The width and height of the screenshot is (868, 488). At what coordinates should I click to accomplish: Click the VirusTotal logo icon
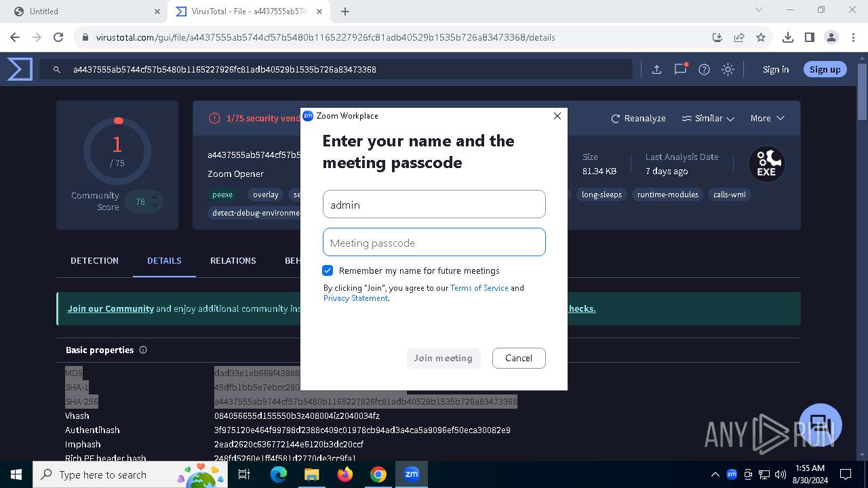20,69
